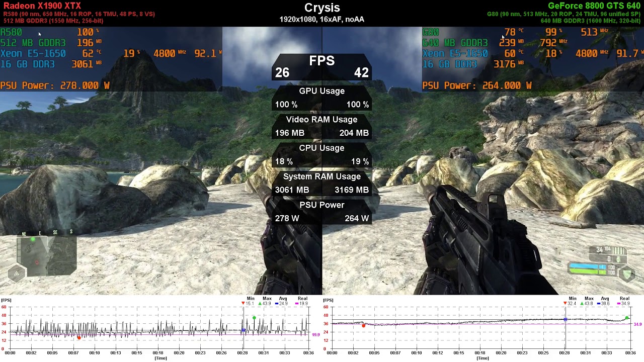The image size is (644, 362).
Task: Click the "19 %" CPU usage value in center panel
Action: coord(360,161)
